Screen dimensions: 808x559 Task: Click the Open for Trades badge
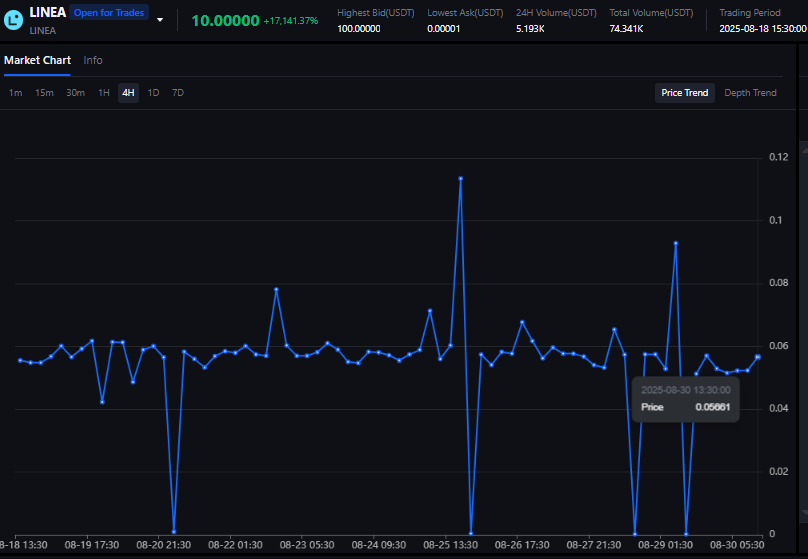click(x=109, y=12)
